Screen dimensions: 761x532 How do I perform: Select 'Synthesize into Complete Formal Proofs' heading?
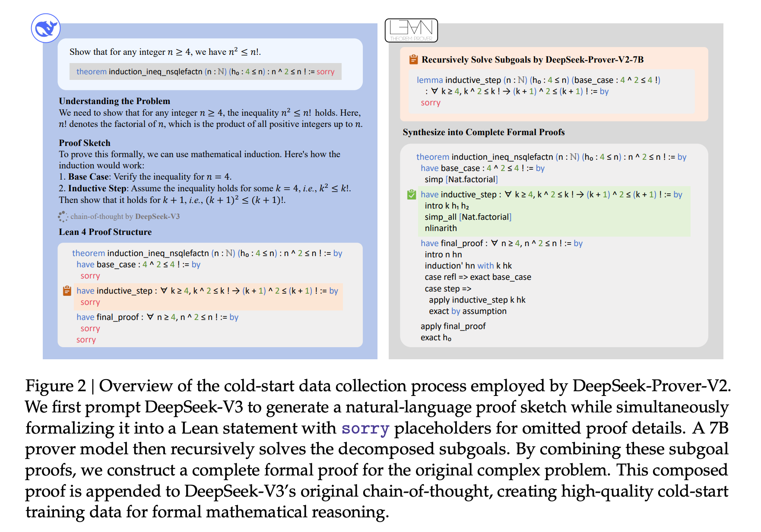pyautogui.click(x=484, y=132)
